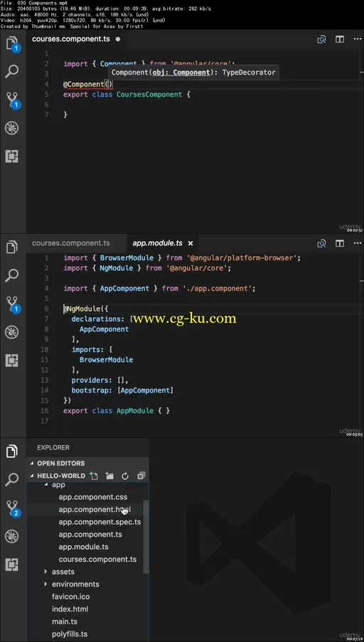Click New File icon in the HELLO-WORLD header
This screenshot has width=364, height=642.
click(94, 476)
